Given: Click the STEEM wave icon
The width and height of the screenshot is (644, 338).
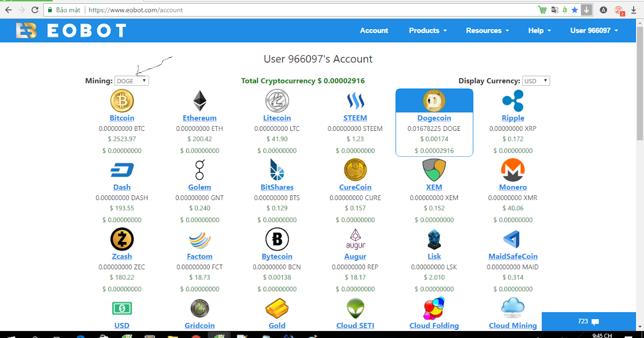Looking at the screenshot, I should (355, 101).
